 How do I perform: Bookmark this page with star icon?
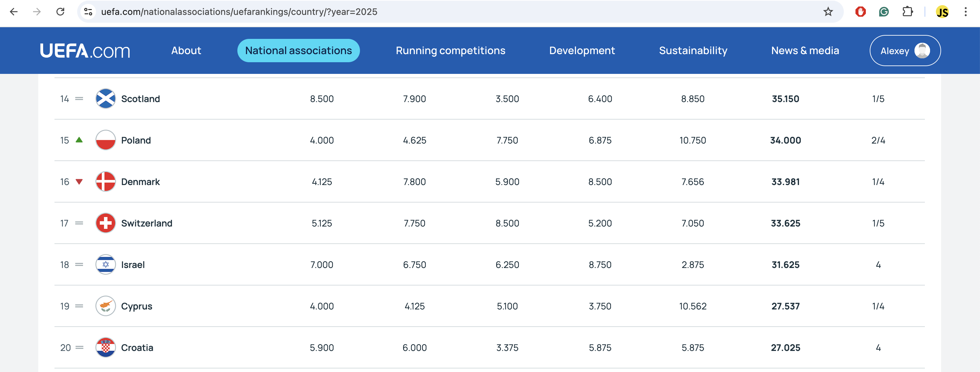pyautogui.click(x=828, y=12)
